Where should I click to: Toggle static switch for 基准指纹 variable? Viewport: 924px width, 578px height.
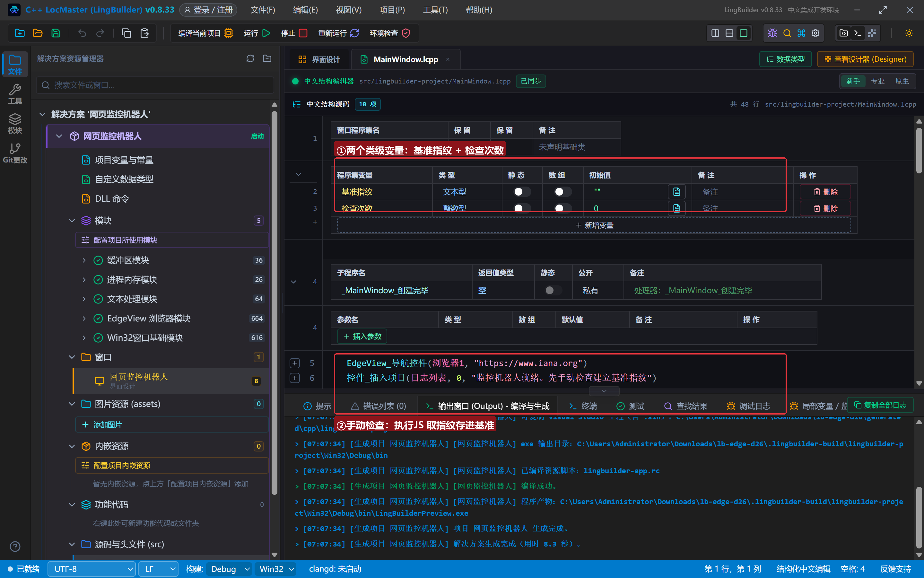point(522,191)
